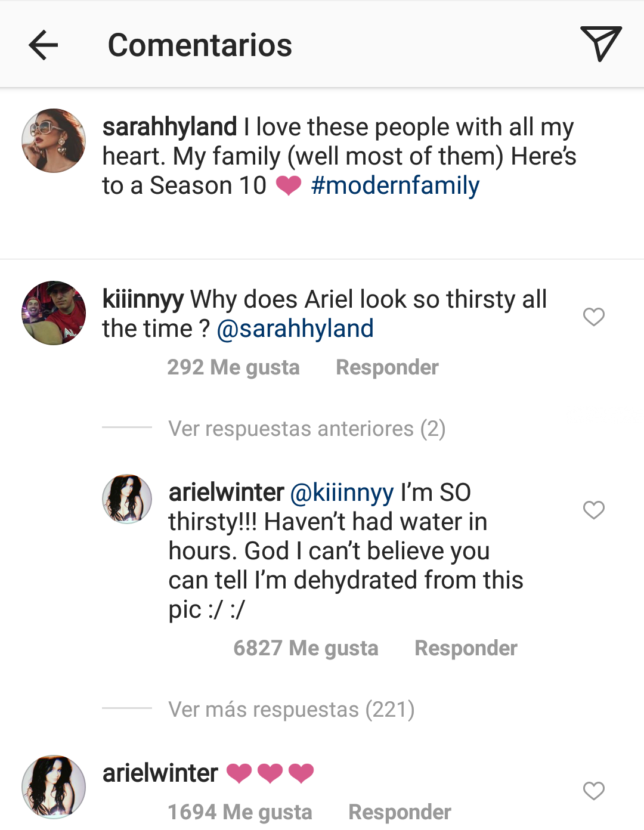
Task: Tap Responder under kiiinnyy's comment
Action: coord(387,367)
